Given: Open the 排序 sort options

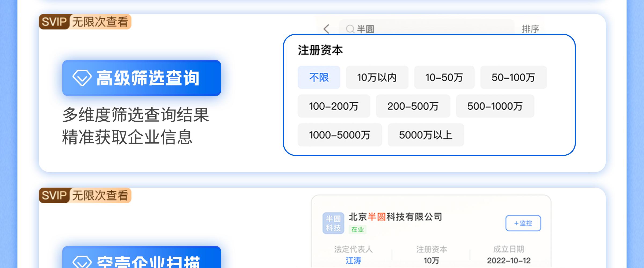Looking at the screenshot, I should coord(530,29).
